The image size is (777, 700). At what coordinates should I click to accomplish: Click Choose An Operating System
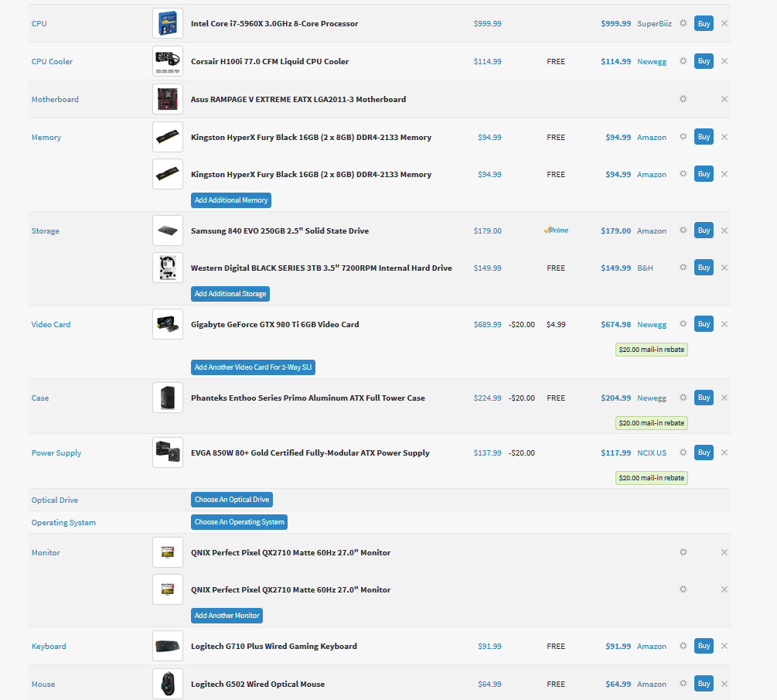(240, 521)
